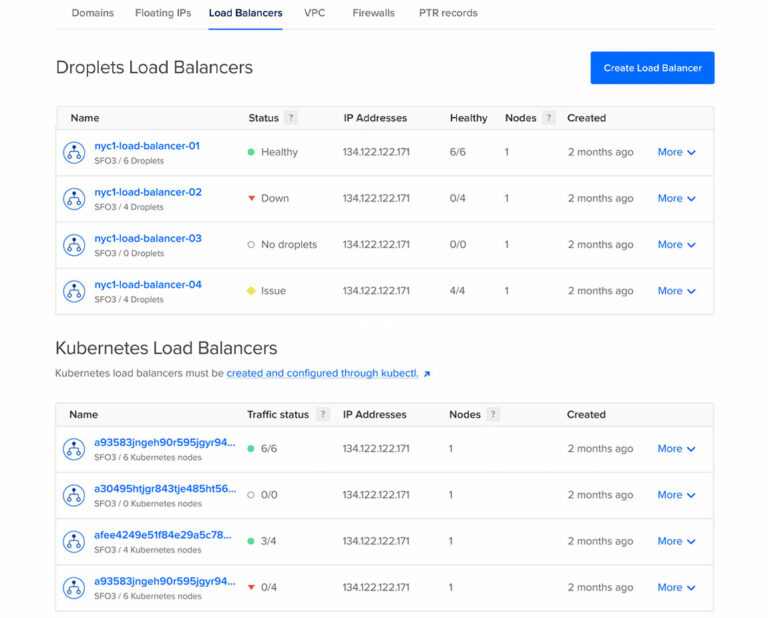The width and height of the screenshot is (768, 618).
Task: Click help icon beside Kubernetes Nodes column header
Action: point(493,414)
